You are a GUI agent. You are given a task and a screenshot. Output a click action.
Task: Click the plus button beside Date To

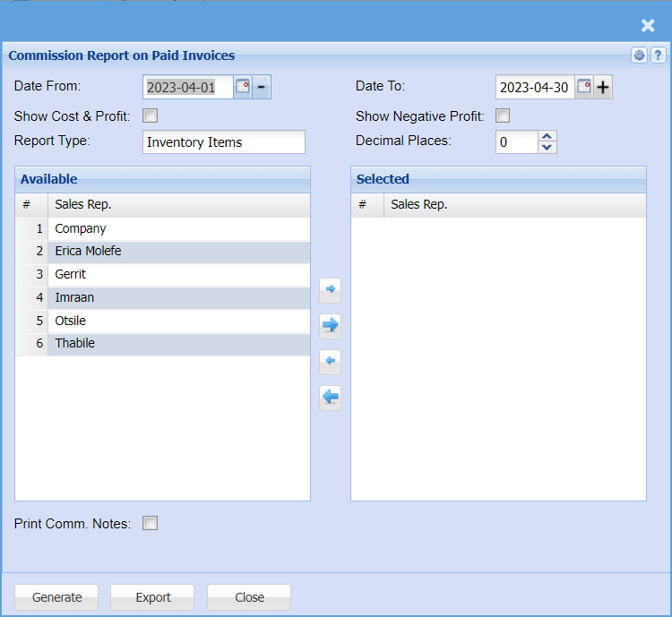[x=603, y=87]
